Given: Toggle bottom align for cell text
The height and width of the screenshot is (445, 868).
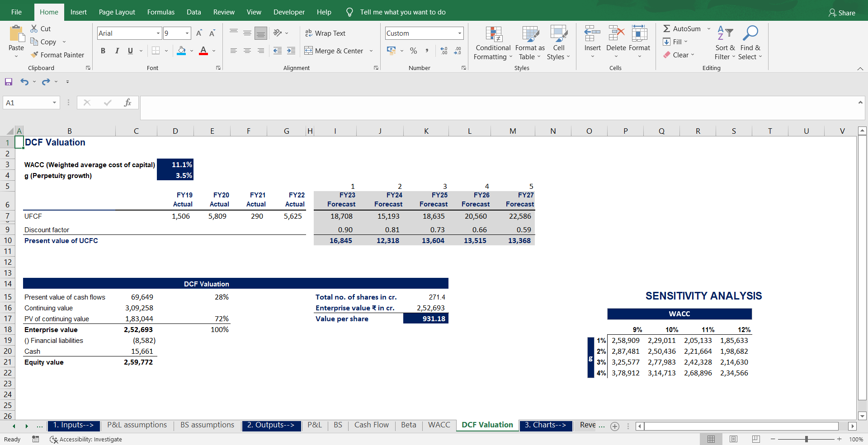Looking at the screenshot, I should coord(261,33).
